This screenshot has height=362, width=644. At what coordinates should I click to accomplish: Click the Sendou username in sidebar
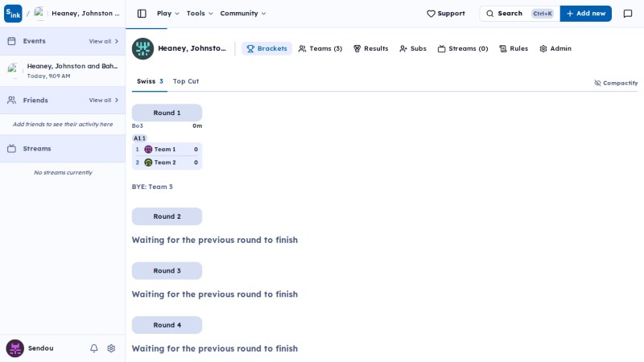point(41,348)
